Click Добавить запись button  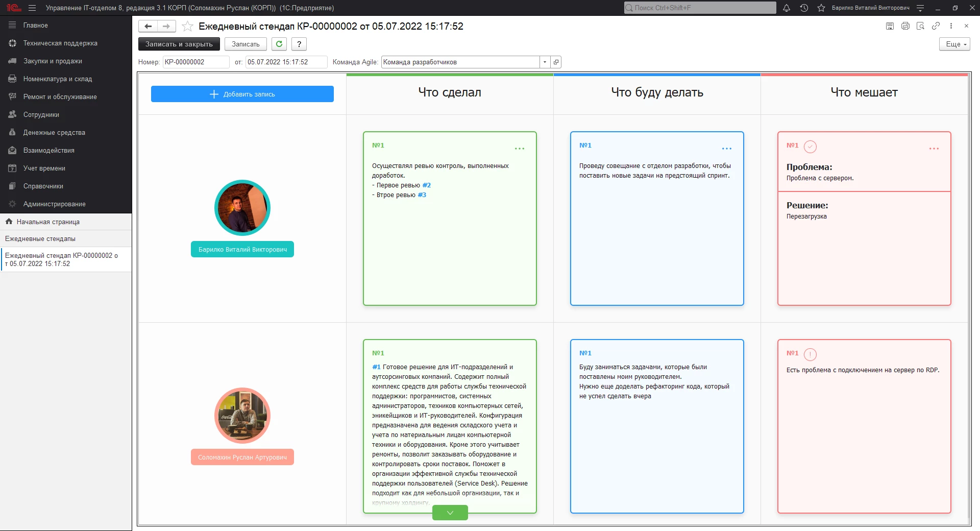[x=242, y=94]
